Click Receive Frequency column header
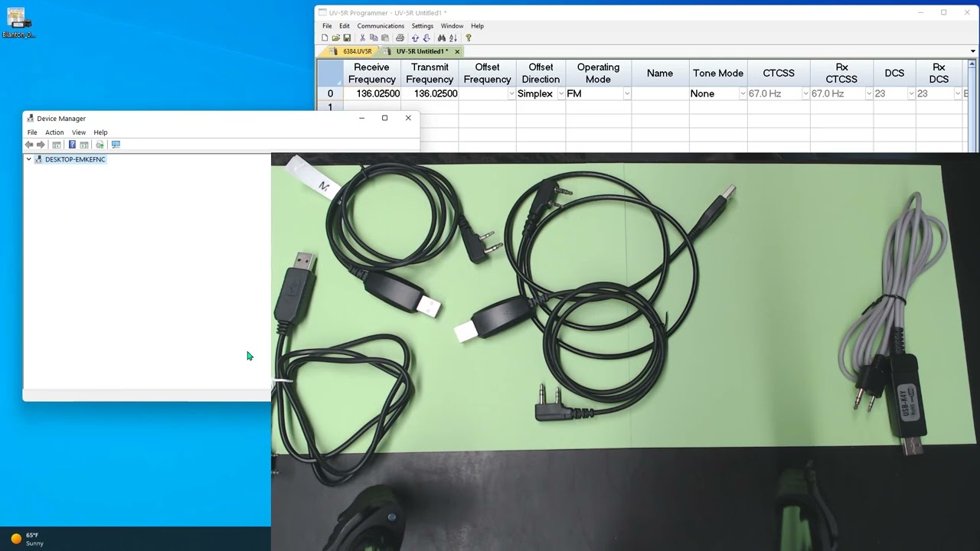This screenshot has width=980, height=551. tap(371, 73)
